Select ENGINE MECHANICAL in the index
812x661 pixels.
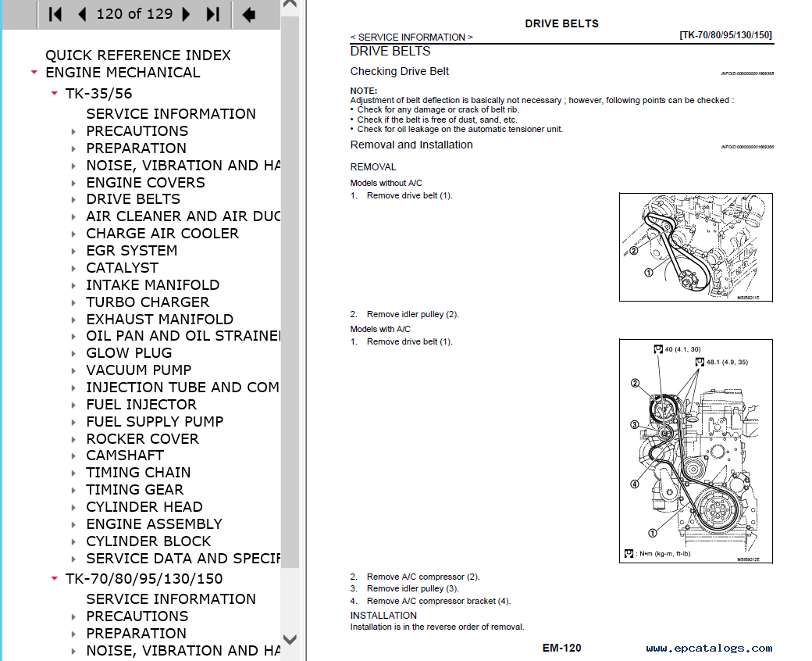tap(123, 73)
